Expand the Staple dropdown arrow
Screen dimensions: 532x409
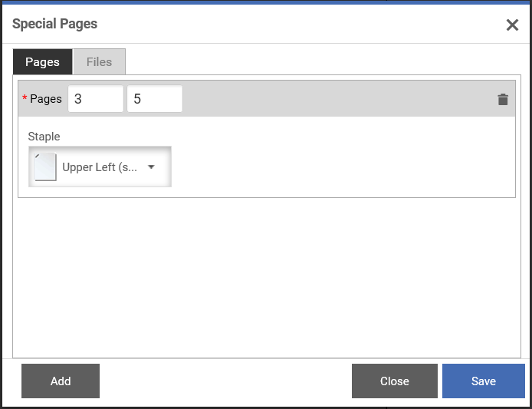(x=151, y=167)
